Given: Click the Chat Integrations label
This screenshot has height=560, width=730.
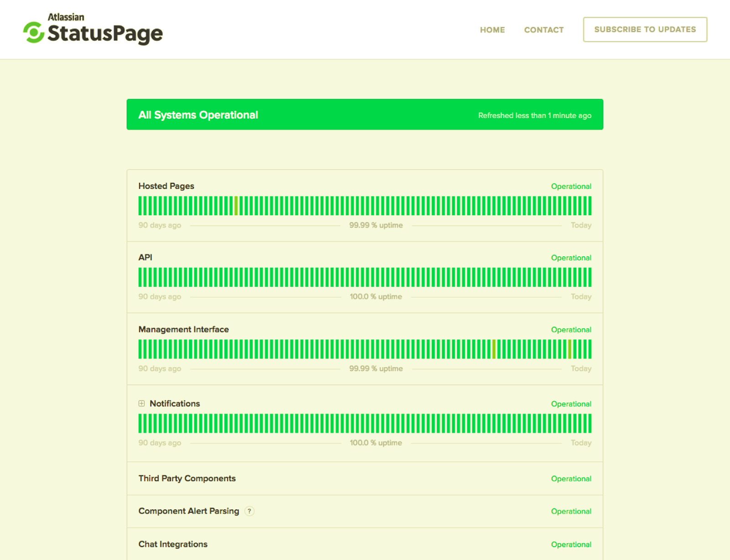Looking at the screenshot, I should tap(173, 544).
